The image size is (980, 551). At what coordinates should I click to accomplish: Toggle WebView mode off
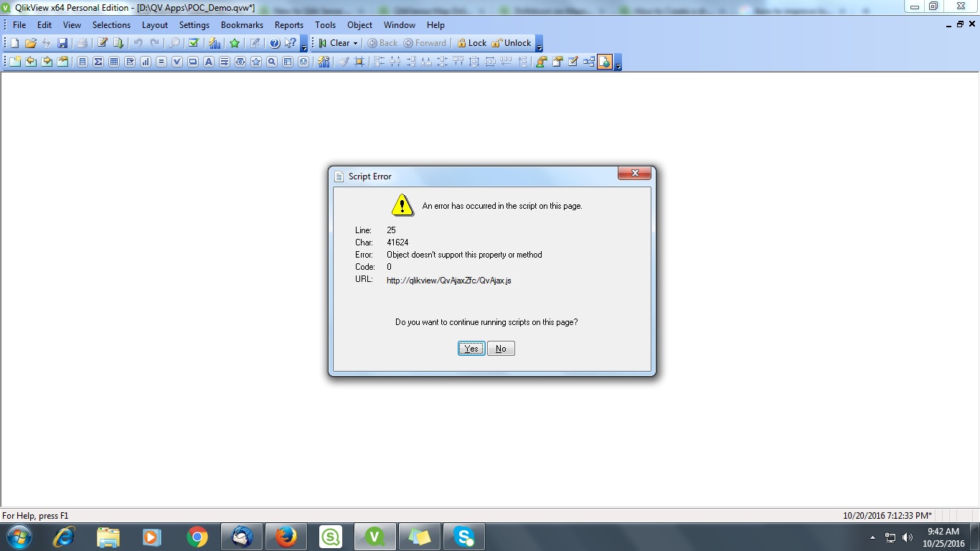[605, 62]
